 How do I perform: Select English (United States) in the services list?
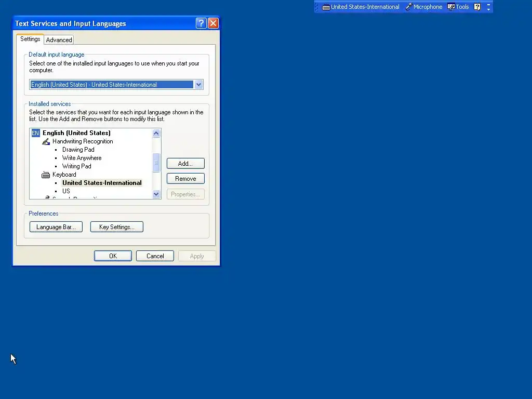tap(76, 133)
